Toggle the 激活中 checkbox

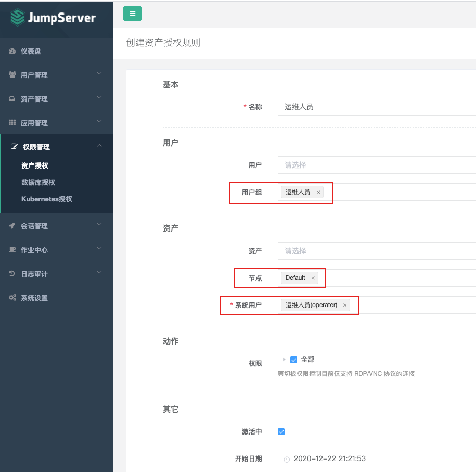tap(281, 431)
